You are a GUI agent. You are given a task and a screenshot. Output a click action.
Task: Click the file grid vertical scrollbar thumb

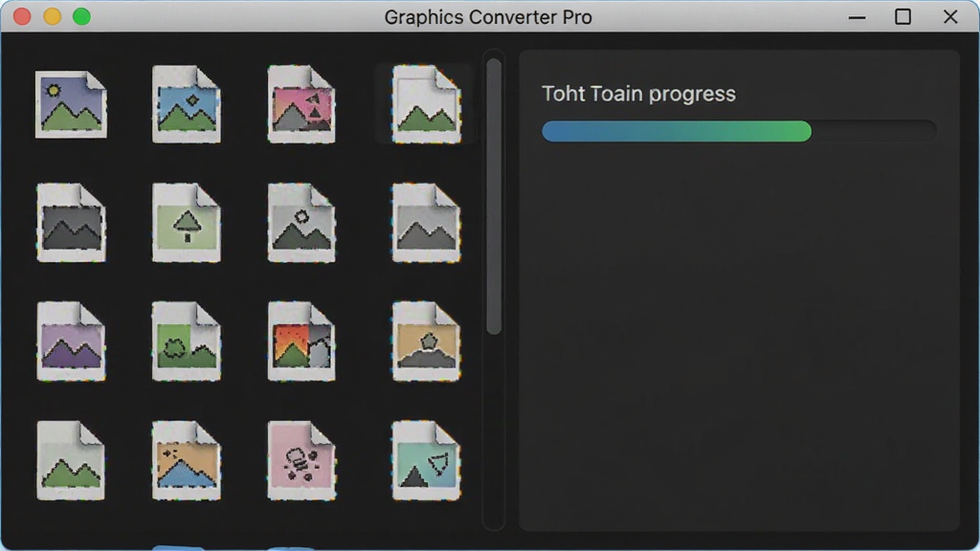[x=494, y=197]
